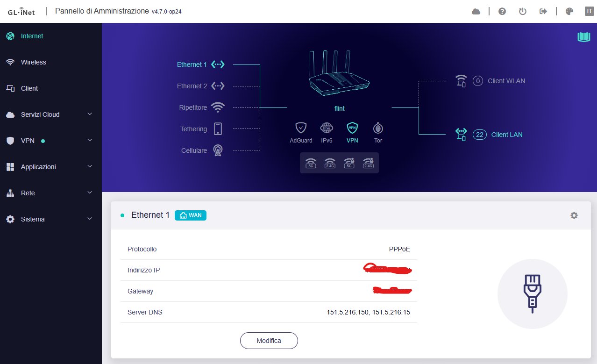Open the theme palette icon

pyautogui.click(x=569, y=12)
